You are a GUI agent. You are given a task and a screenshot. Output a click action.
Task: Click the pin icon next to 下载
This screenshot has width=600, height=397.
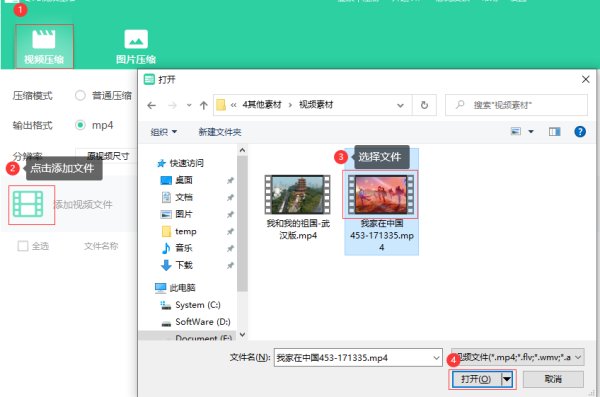pos(230,265)
